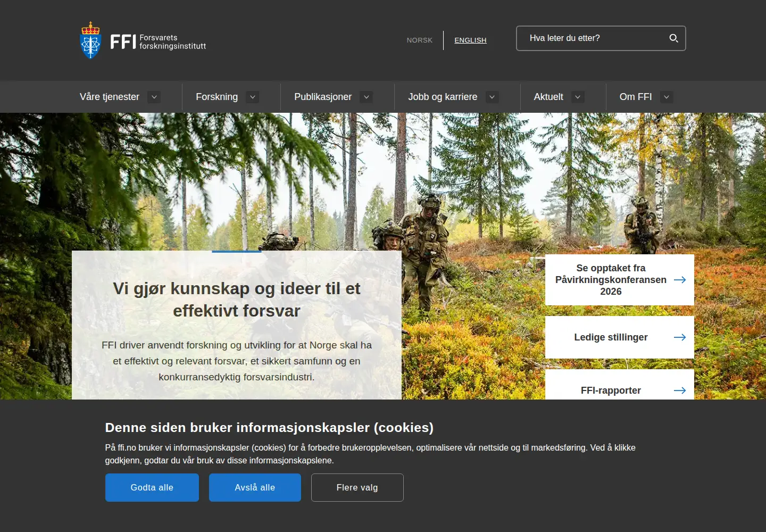Accept cookies with Godta alle

coord(152,487)
